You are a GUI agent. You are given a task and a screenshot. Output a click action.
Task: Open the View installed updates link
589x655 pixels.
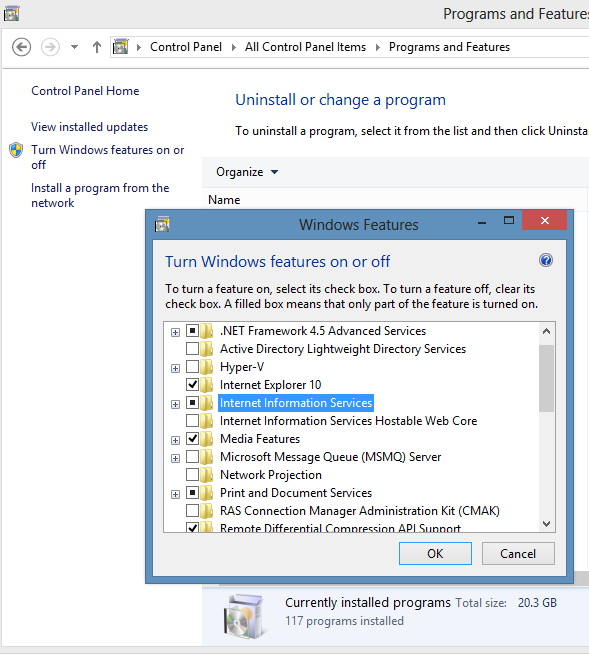[x=89, y=127]
